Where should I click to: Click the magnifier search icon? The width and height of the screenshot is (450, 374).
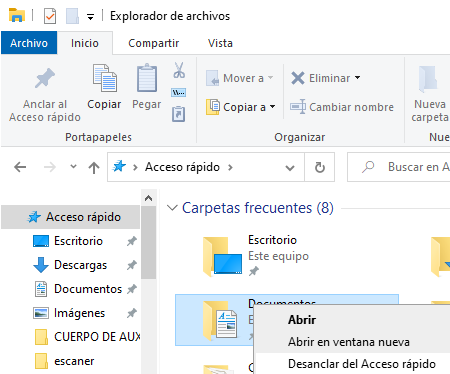point(368,167)
